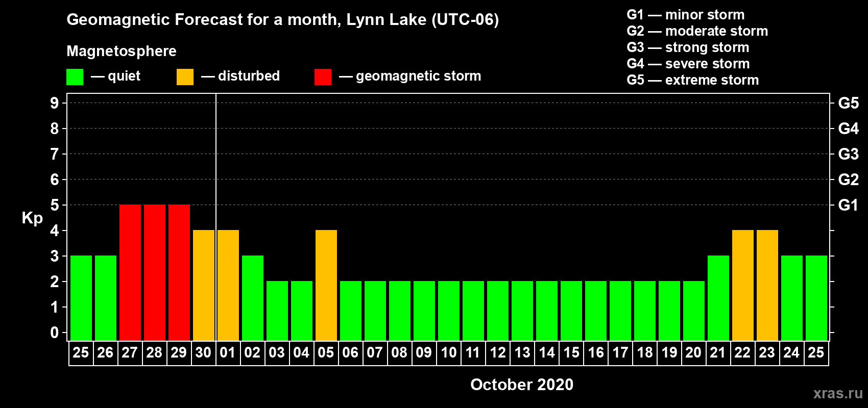Click the date label 06
Image resolution: width=868 pixels, height=408 pixels.
pyautogui.click(x=350, y=353)
